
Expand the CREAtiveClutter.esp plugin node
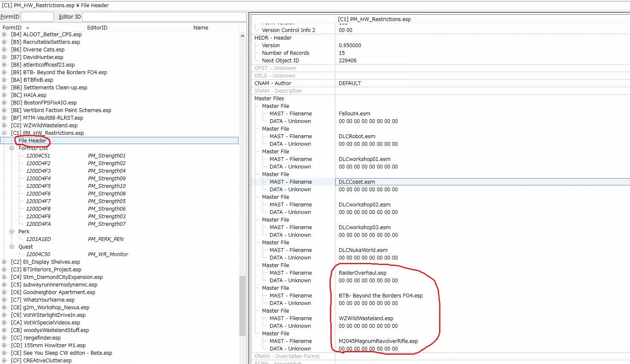tap(4, 361)
